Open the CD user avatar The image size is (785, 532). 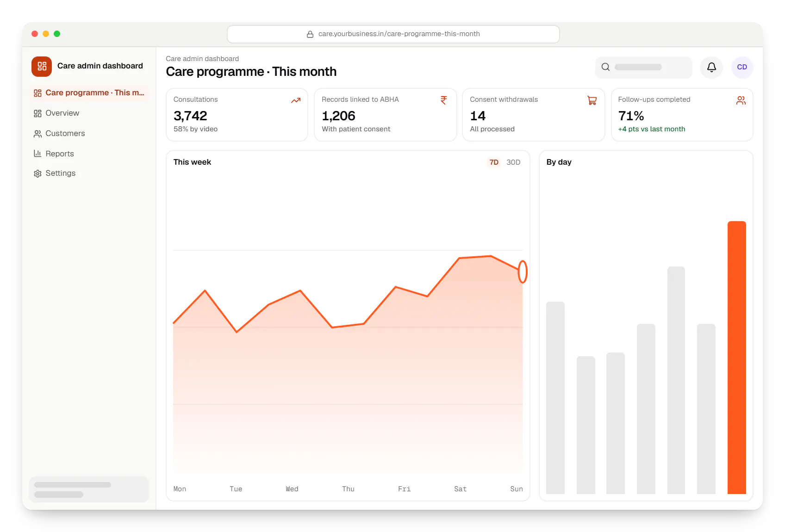[x=742, y=67]
